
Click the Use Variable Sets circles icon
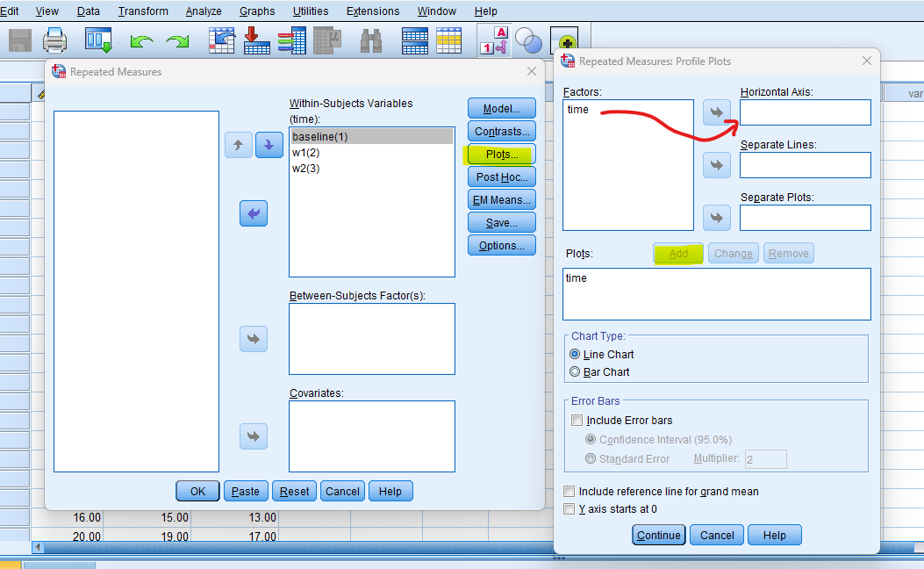coord(528,40)
